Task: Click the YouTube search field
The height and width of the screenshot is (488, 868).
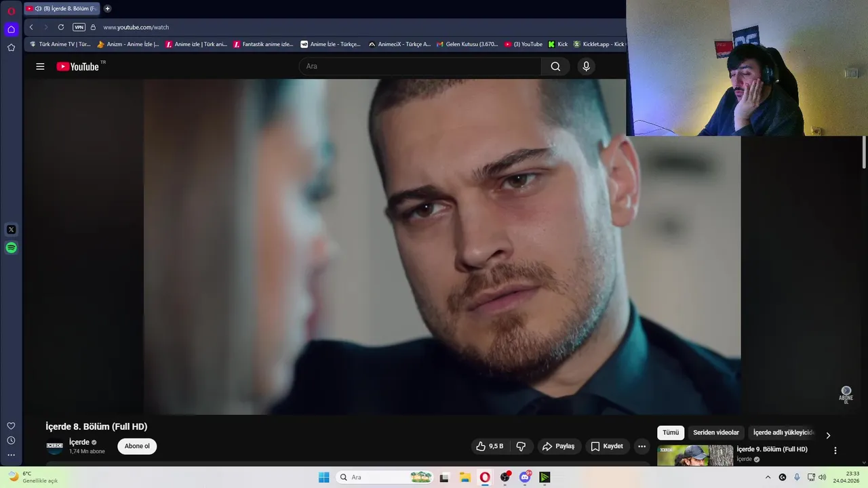Action: click(420, 66)
